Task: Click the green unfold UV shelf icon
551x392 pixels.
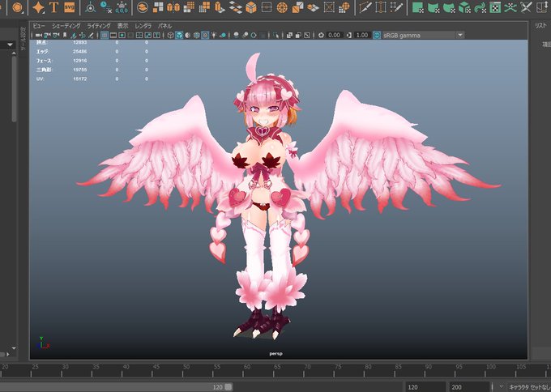Action: click(x=510, y=7)
